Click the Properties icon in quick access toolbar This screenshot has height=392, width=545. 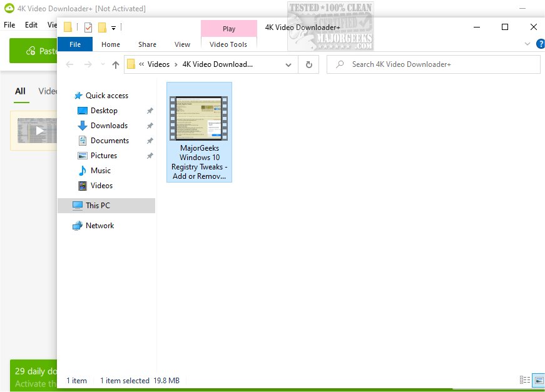[88, 28]
